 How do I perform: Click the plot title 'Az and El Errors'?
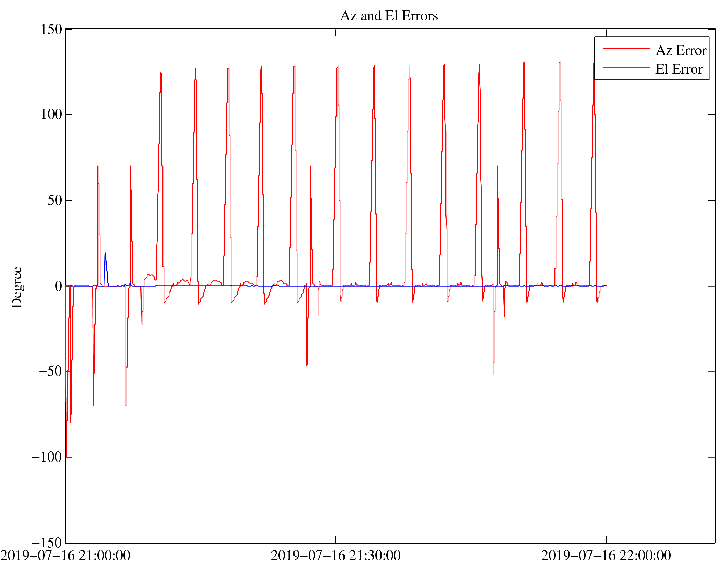389,16
